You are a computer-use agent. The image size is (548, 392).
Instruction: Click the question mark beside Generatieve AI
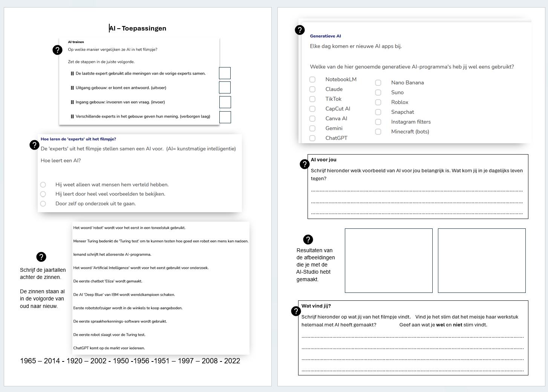(300, 30)
